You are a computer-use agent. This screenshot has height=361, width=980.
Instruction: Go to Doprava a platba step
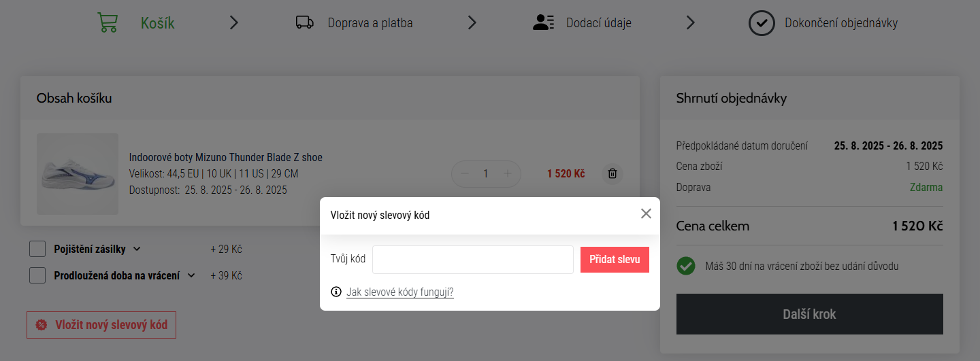coord(370,23)
